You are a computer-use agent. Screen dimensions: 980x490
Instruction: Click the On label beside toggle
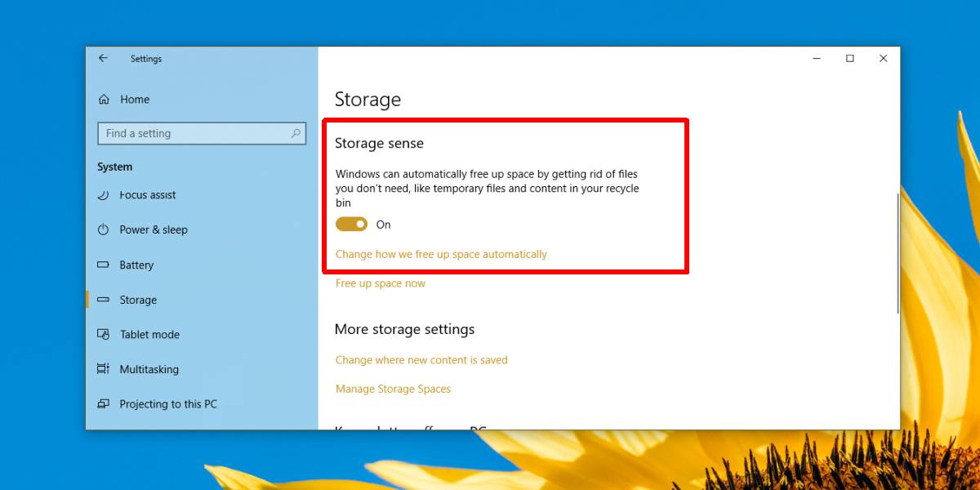[383, 225]
